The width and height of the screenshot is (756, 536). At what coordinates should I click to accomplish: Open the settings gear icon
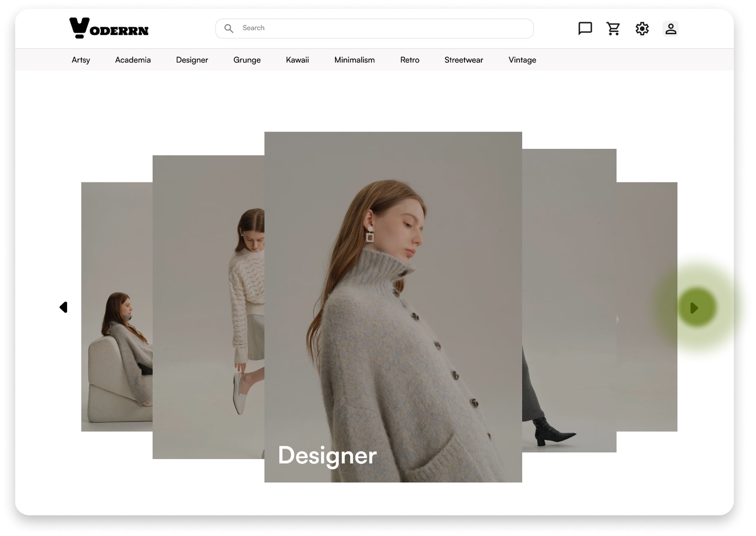(x=642, y=28)
